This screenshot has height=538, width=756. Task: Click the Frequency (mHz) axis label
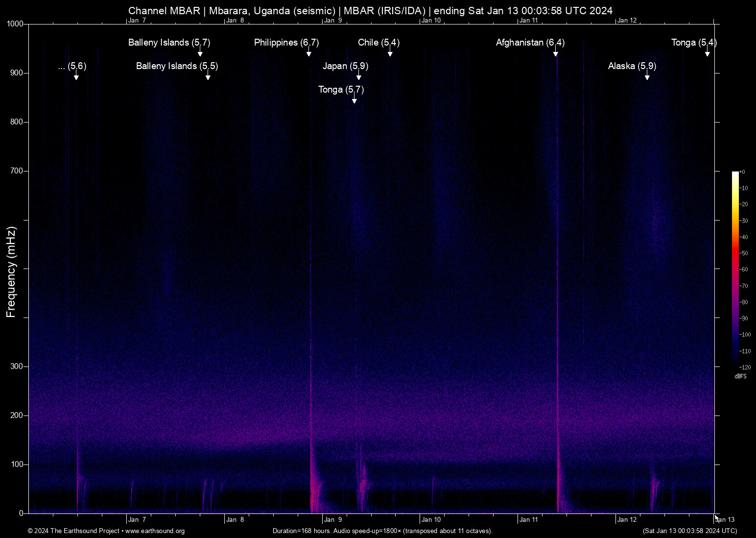tap(11, 272)
